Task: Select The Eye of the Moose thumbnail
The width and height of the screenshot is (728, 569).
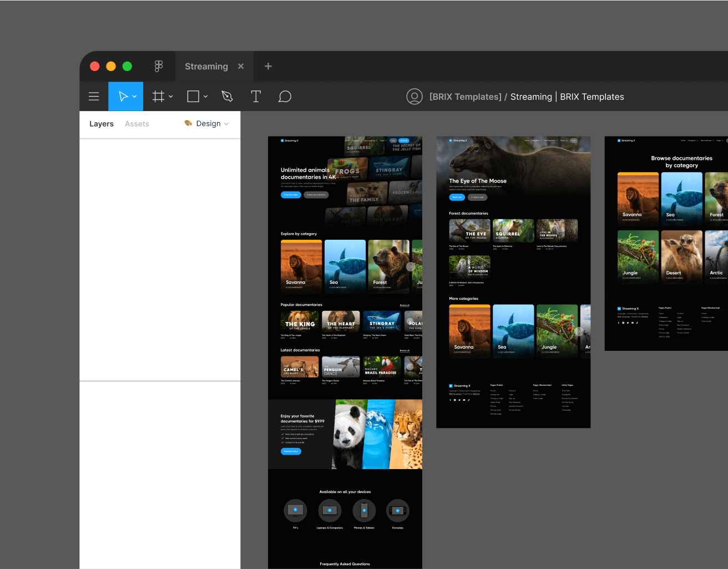Action: click(x=469, y=230)
